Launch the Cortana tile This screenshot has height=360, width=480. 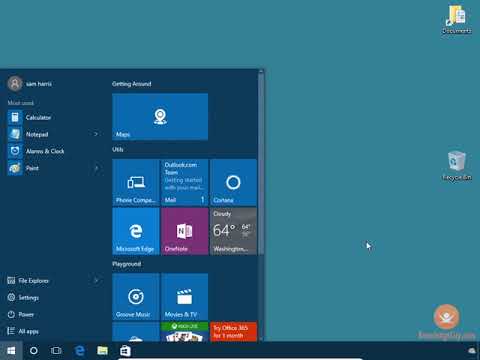233,182
